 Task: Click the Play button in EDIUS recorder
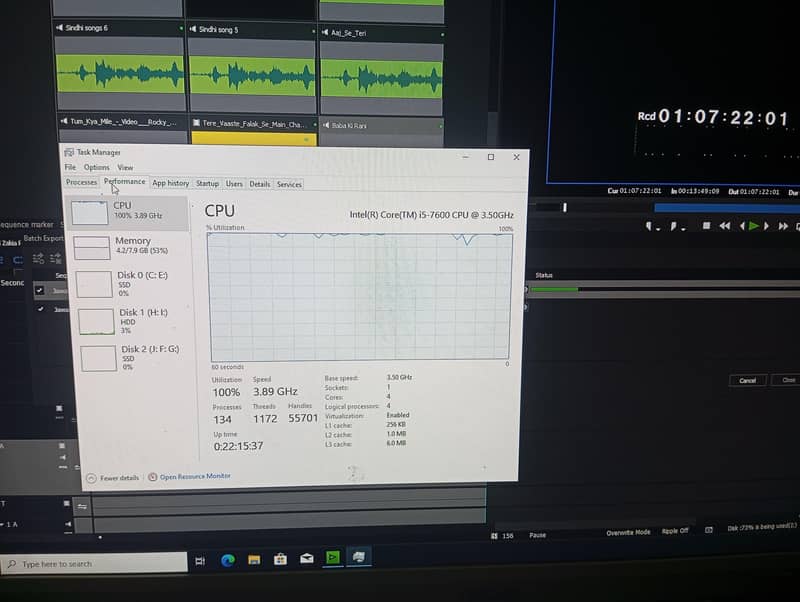click(753, 225)
